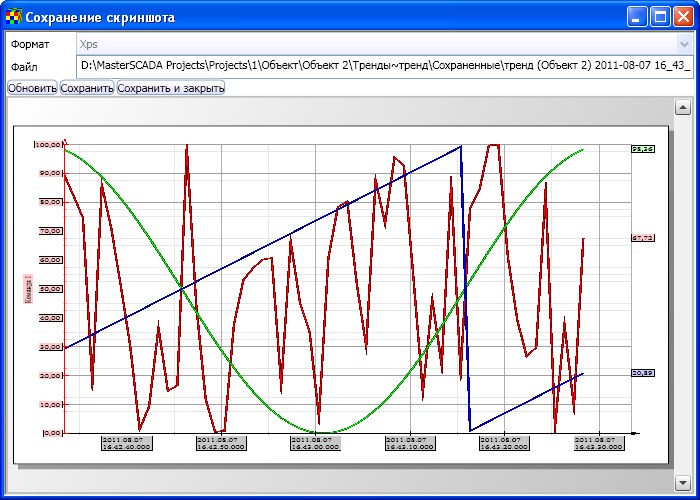This screenshot has height=500, width=700.
Task: Click the Файл label
Action: [x=24, y=67]
